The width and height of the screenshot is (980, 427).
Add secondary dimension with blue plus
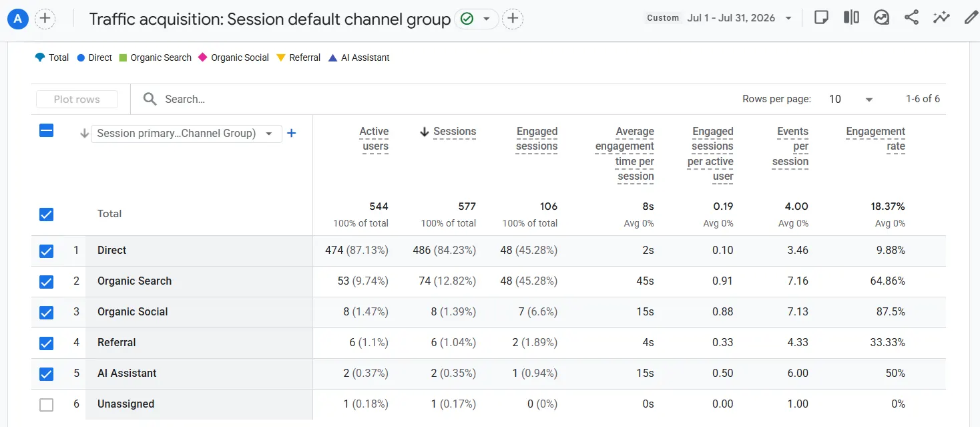click(x=291, y=134)
